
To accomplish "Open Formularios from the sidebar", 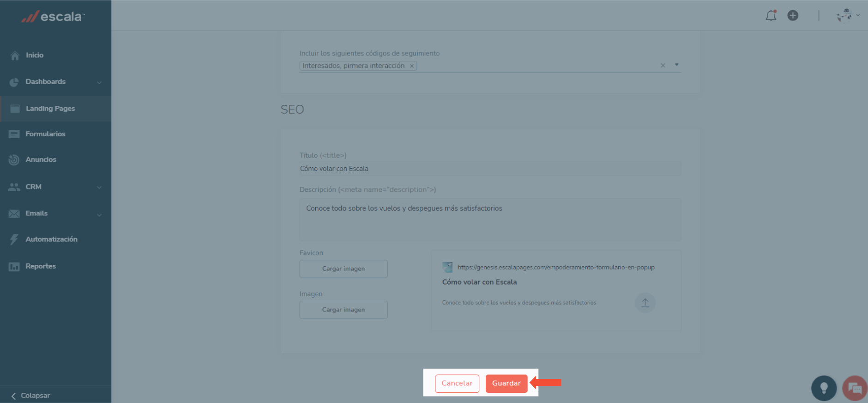I will click(45, 134).
